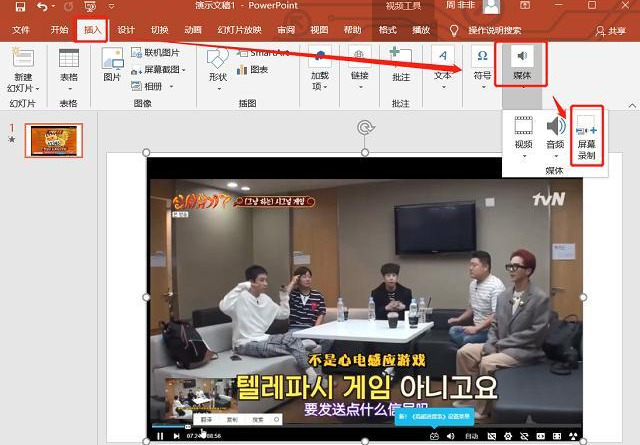The height and width of the screenshot is (445, 640).
Task: Switch to the 设计 ribbon tab
Action: (126, 30)
